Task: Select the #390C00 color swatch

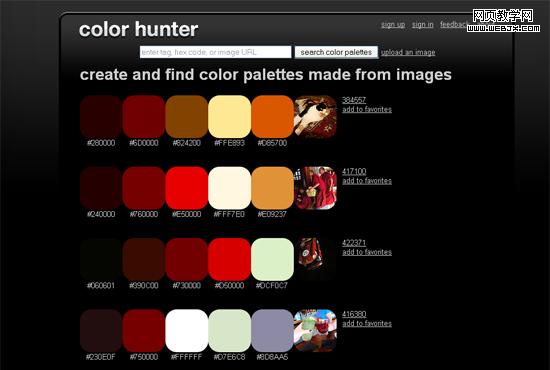Action: [x=144, y=260]
